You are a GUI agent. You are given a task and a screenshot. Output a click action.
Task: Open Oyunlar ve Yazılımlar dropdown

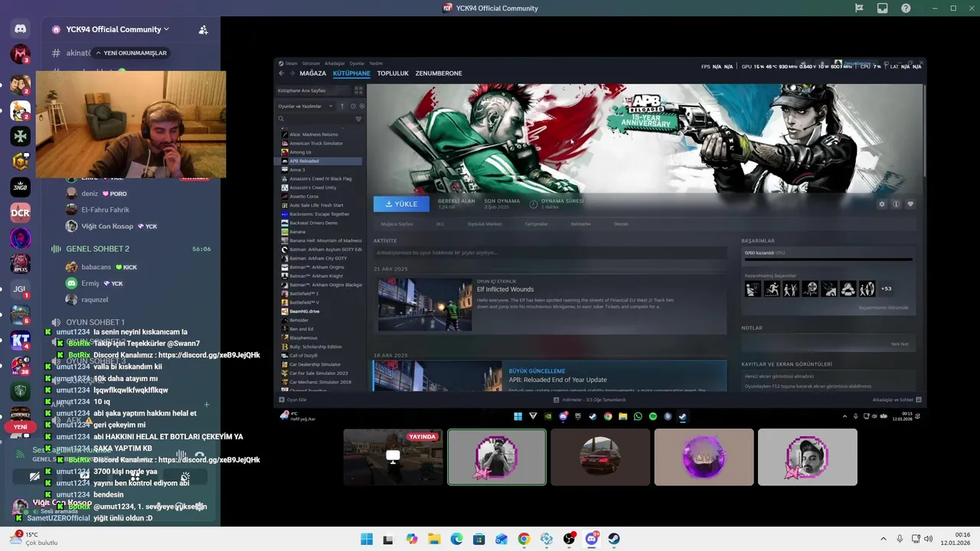305,106
